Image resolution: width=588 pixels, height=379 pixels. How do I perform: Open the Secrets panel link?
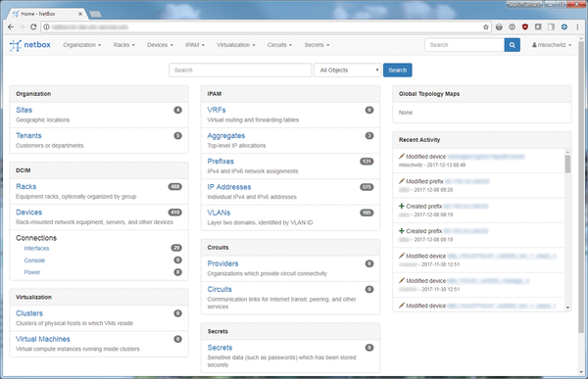click(220, 348)
